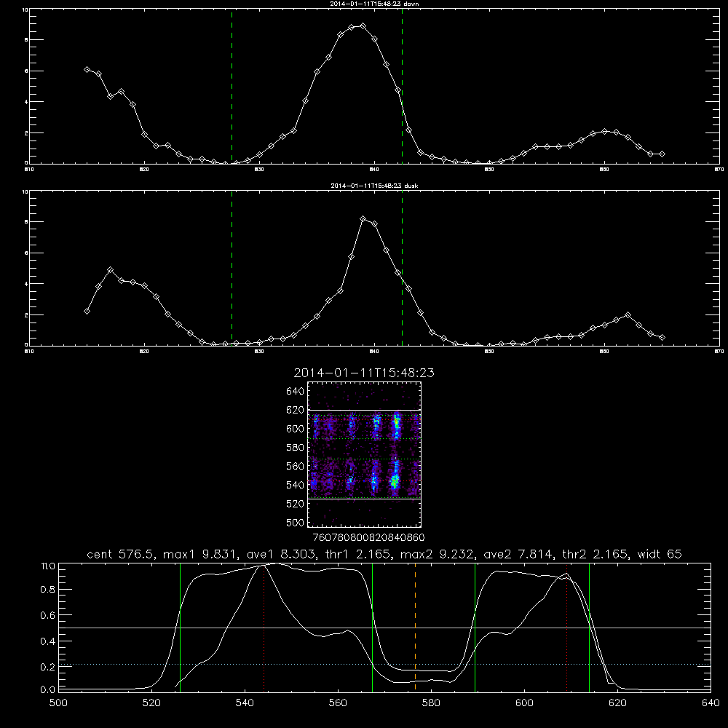This screenshot has height=728, width=728.
Task: Click the 0.8 label on bottom plot y-axis
Action: 48,590
